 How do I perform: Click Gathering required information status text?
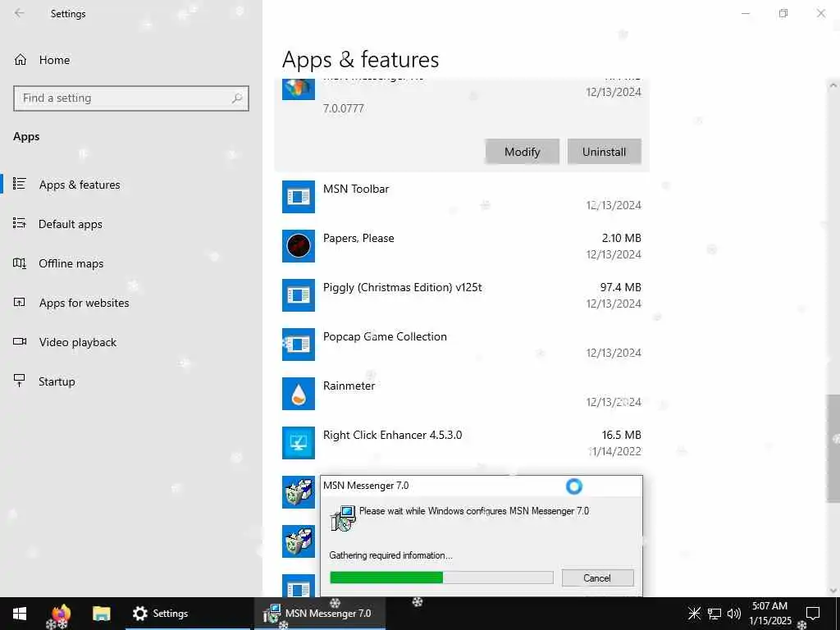tap(390, 555)
